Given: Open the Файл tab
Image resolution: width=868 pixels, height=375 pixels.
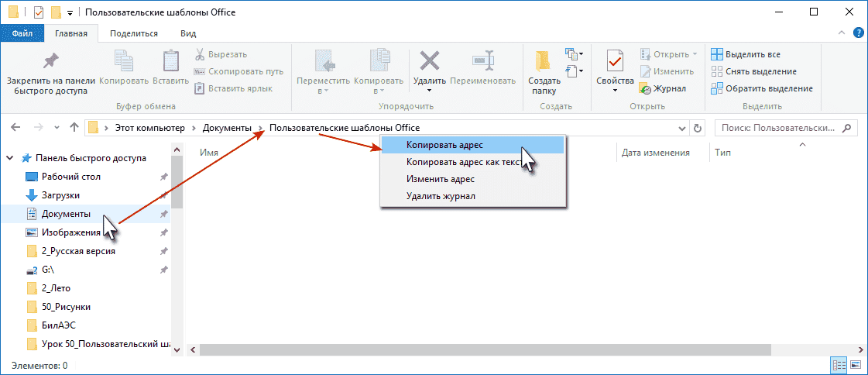Looking at the screenshot, I should point(22,33).
